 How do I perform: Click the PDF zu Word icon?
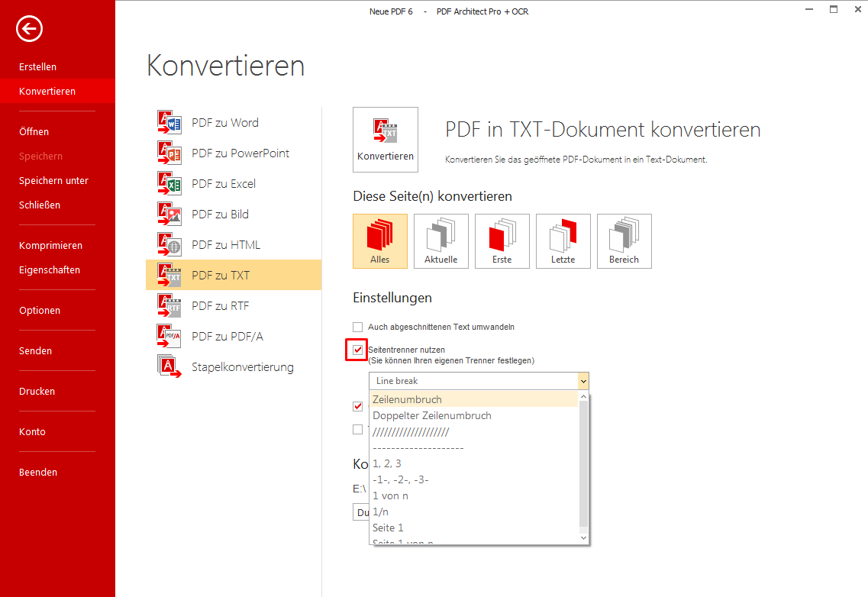click(169, 122)
